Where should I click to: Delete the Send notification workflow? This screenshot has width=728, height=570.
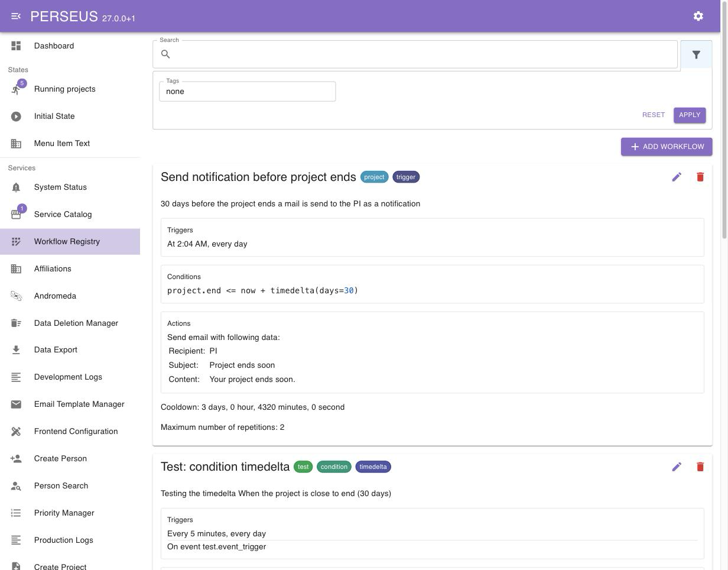click(700, 177)
